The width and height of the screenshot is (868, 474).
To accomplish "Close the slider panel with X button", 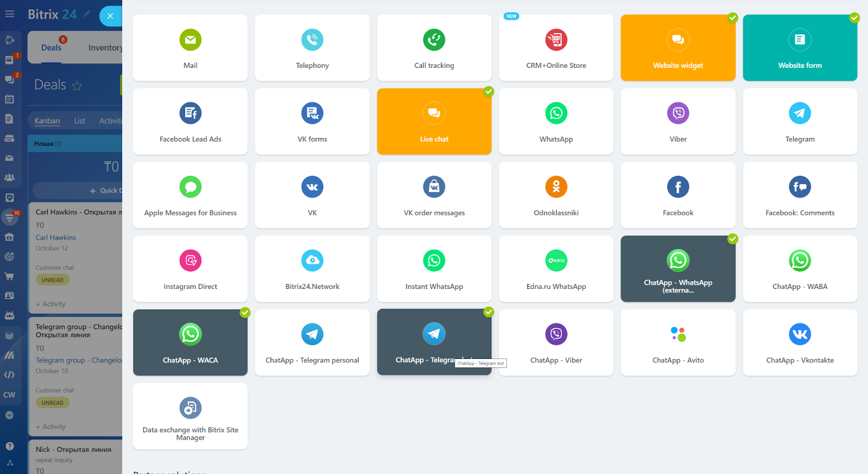I will [x=110, y=16].
